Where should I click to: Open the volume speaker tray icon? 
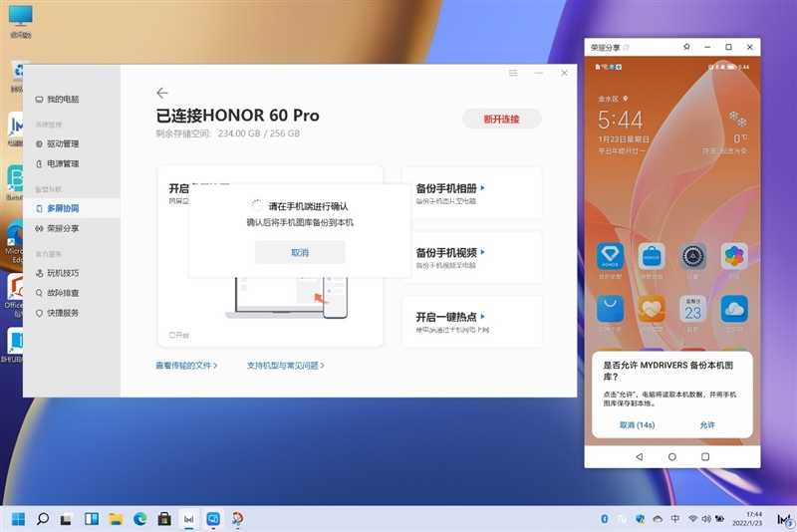(706, 519)
